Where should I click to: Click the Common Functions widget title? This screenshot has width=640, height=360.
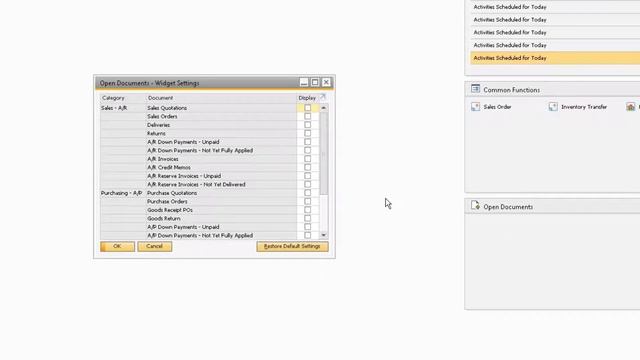click(x=511, y=90)
